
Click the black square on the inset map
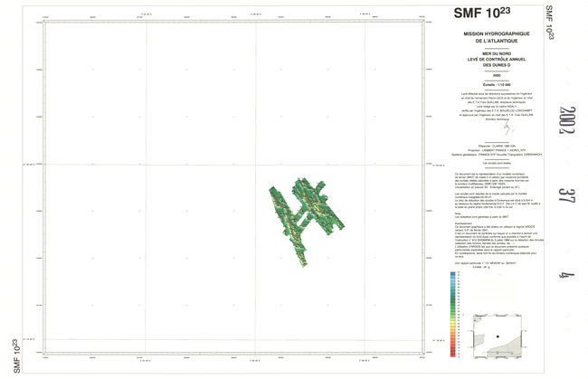click(x=496, y=337)
